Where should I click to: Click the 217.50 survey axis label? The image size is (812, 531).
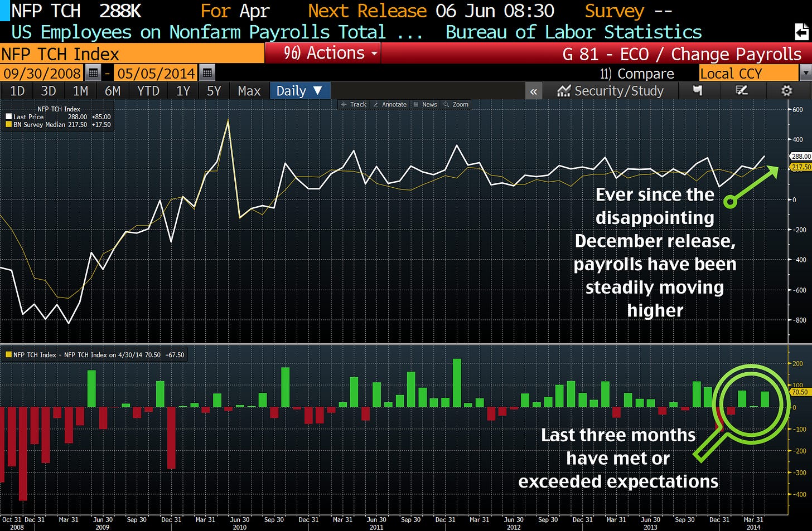coord(801,167)
